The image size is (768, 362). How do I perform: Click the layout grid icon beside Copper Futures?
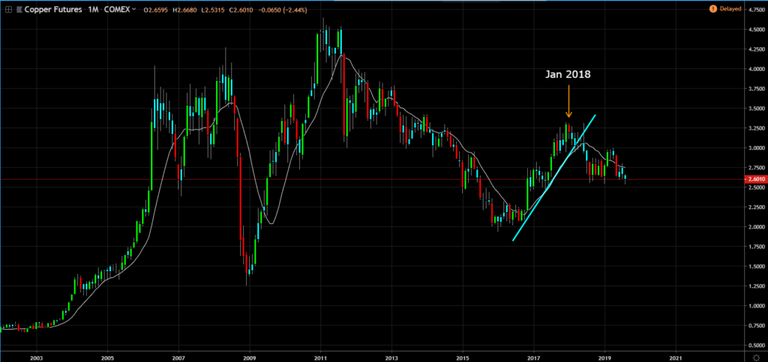click(x=8, y=9)
